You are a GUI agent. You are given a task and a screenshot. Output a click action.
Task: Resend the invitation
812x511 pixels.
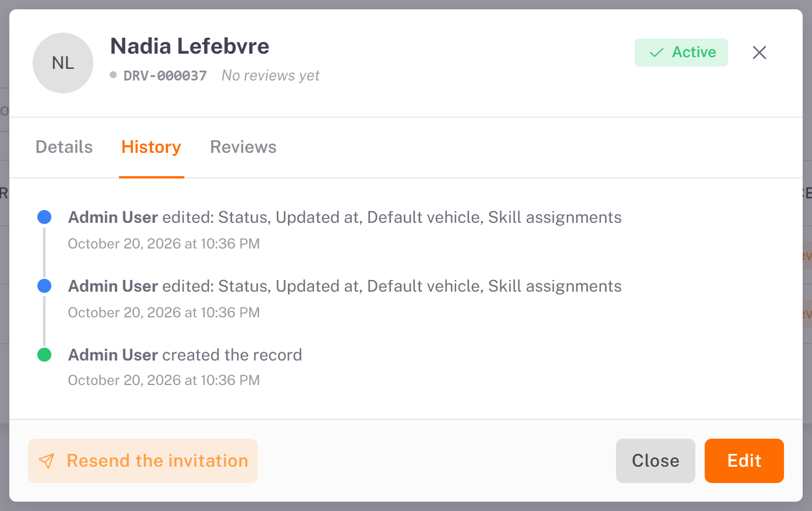143,461
